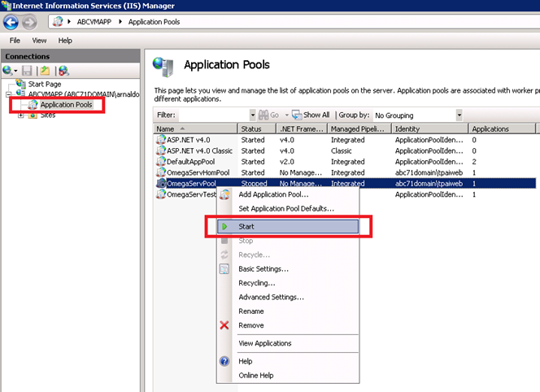Click the green Start play icon
540x392 pixels.
pyautogui.click(x=224, y=226)
